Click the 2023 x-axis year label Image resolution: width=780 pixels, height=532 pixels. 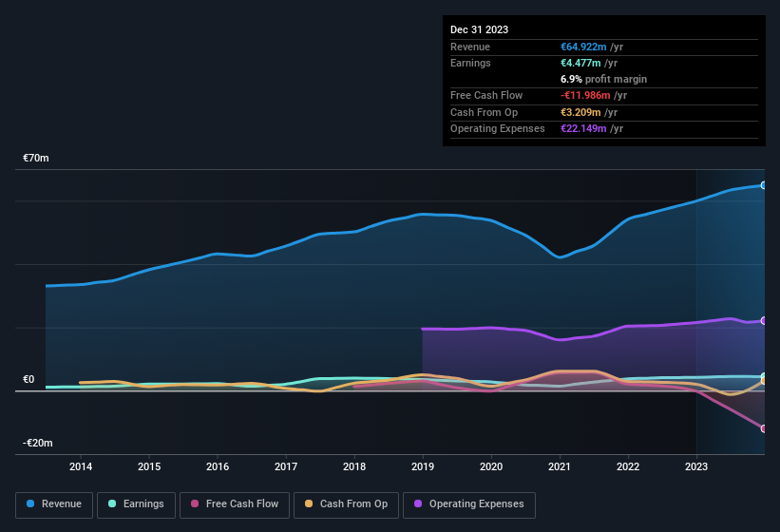[696, 466]
